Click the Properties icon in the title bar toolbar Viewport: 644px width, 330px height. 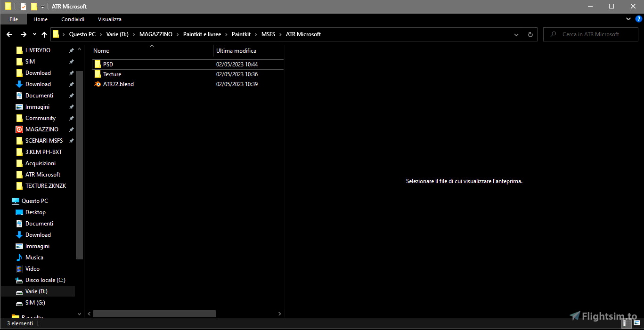pos(24,7)
